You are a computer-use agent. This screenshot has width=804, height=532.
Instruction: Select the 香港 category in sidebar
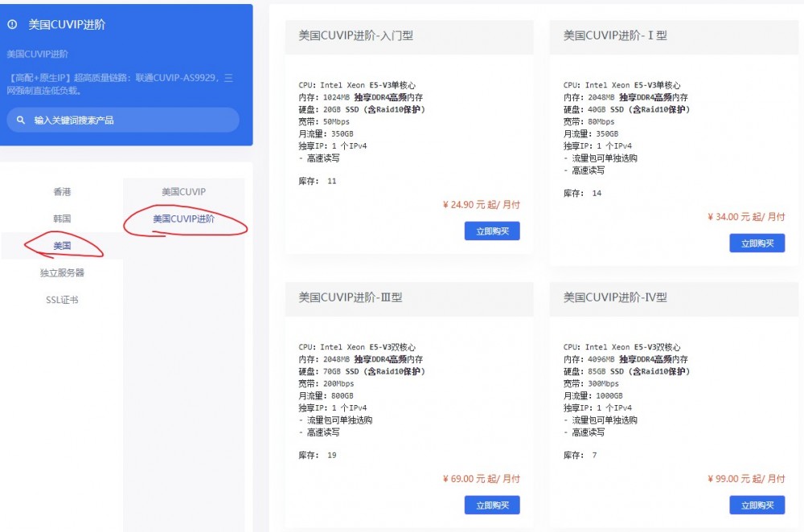coord(62,191)
